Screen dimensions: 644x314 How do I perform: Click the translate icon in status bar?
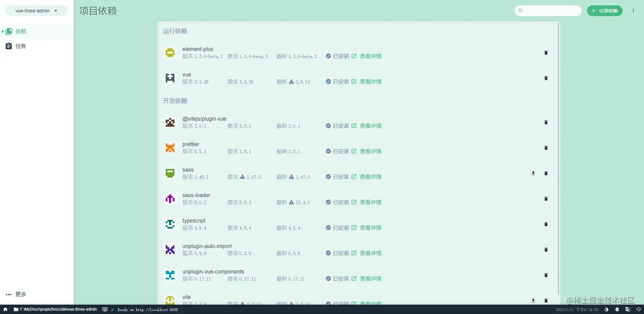(x=627, y=310)
